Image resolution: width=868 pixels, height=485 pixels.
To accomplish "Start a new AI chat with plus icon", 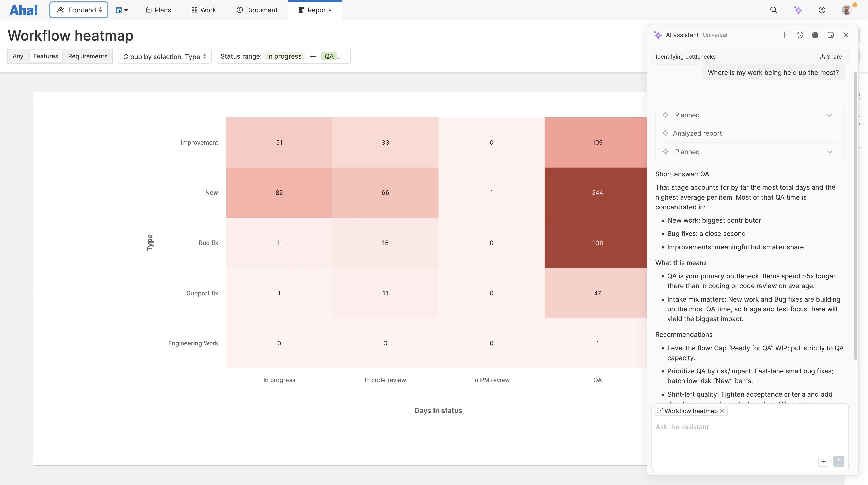I will click(784, 35).
